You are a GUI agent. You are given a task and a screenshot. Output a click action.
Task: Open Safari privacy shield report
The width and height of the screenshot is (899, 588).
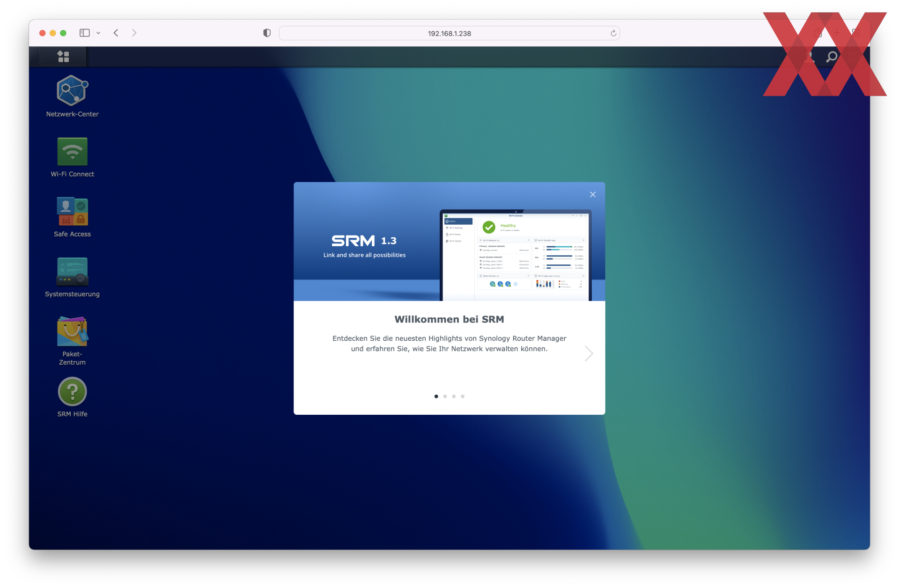(267, 33)
